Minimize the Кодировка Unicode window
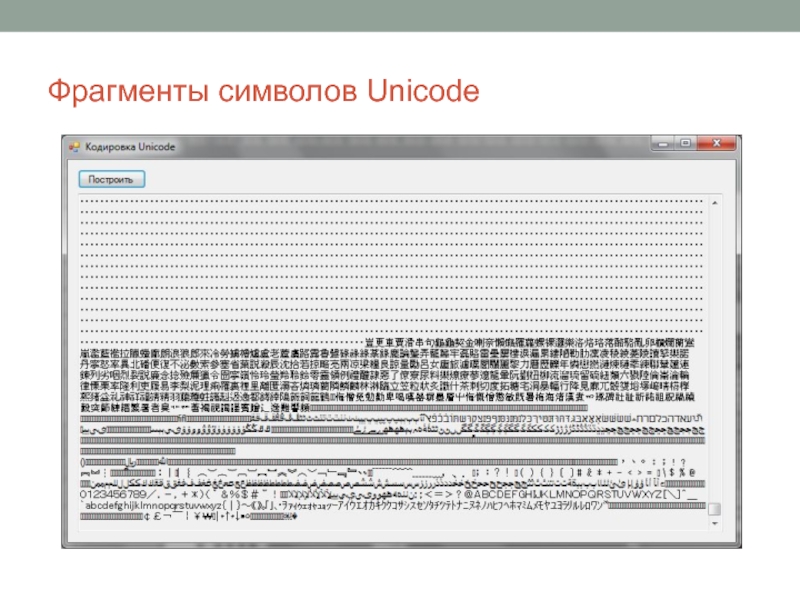Screen dimensions: 800x600 [663, 144]
